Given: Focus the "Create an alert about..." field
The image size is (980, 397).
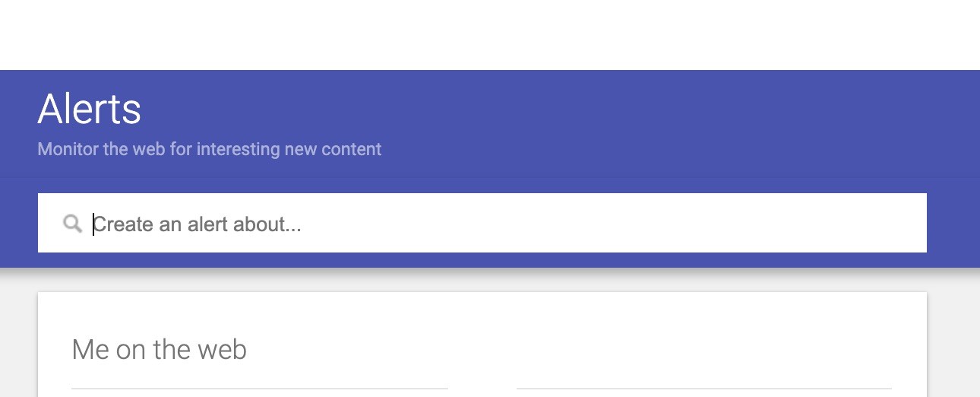Looking at the screenshot, I should tap(456, 224).
